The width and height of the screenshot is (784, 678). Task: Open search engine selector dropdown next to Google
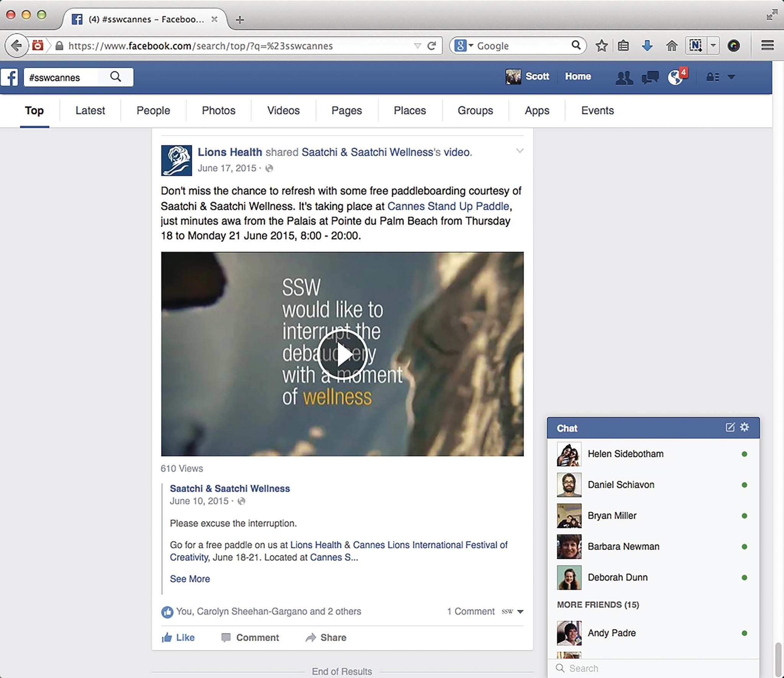pyautogui.click(x=470, y=46)
